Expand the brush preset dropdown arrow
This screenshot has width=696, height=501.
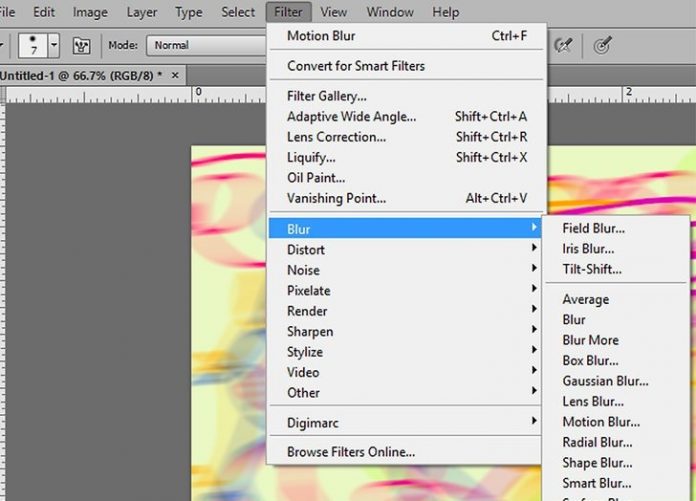(53, 45)
